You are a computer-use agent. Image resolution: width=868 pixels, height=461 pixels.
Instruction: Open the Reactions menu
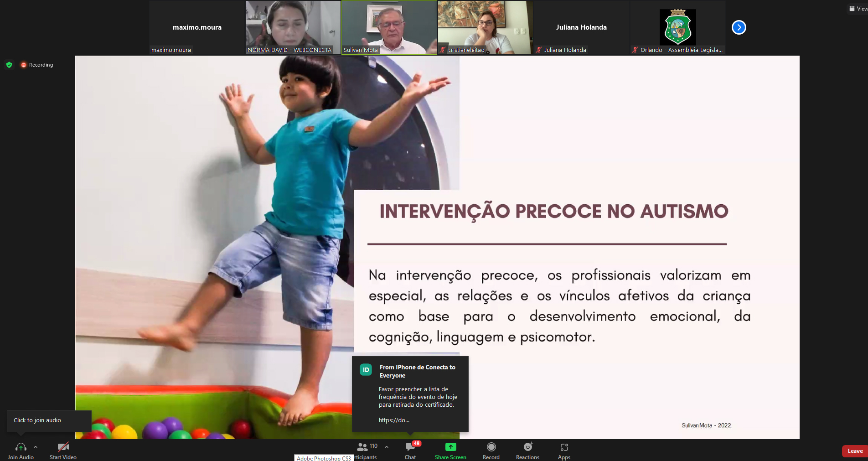point(527,447)
